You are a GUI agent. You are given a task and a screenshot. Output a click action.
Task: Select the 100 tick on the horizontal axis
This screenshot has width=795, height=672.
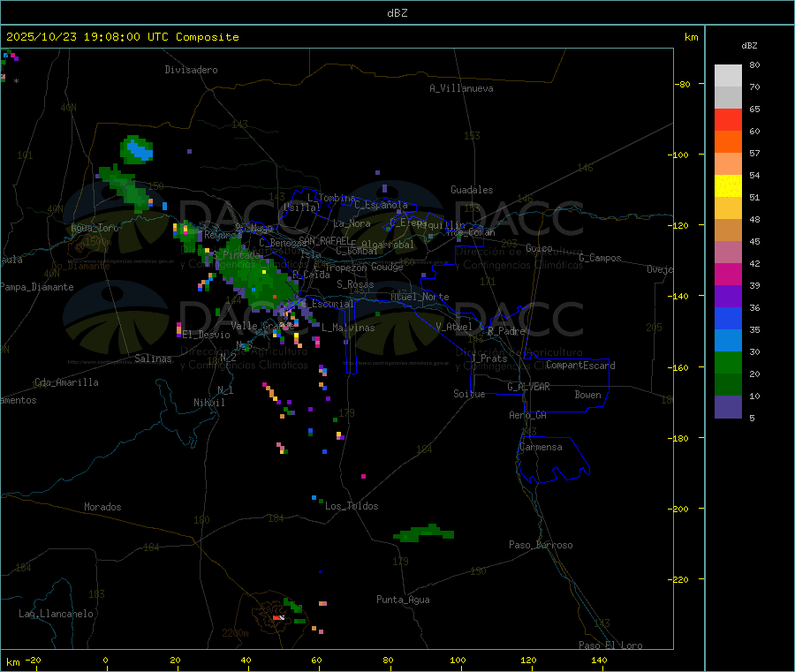click(x=458, y=660)
